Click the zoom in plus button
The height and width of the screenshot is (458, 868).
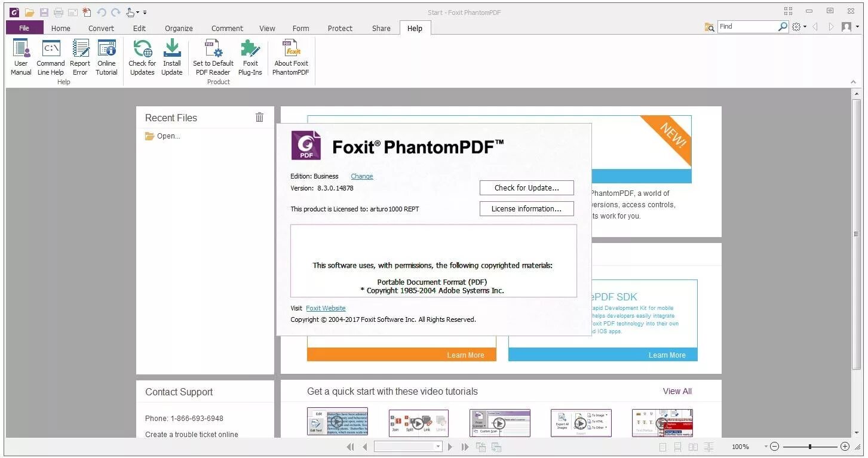point(845,446)
